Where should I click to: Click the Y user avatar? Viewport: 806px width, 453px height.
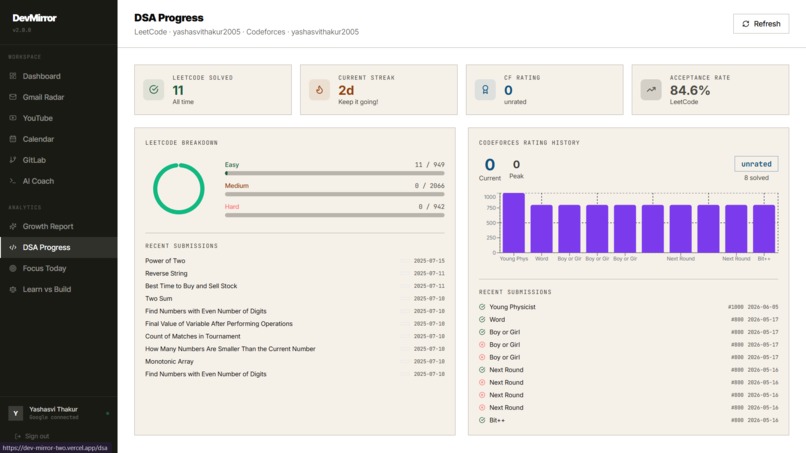[15, 413]
